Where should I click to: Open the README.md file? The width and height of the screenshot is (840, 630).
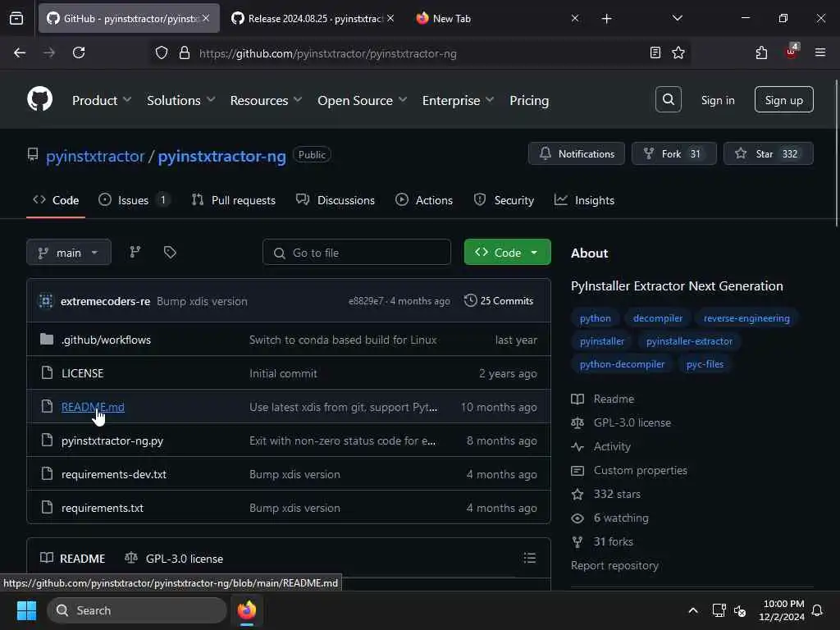pyautogui.click(x=93, y=407)
